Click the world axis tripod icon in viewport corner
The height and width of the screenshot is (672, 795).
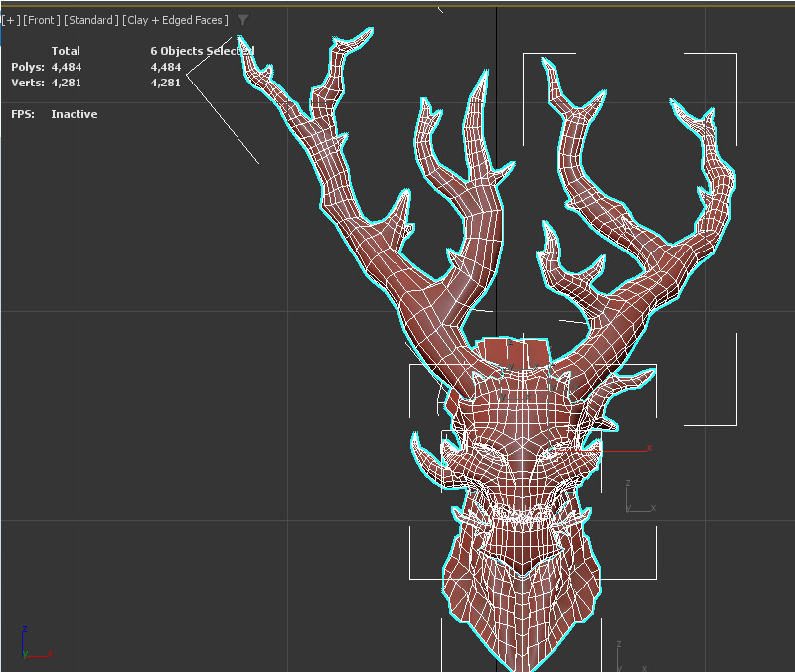click(x=37, y=642)
